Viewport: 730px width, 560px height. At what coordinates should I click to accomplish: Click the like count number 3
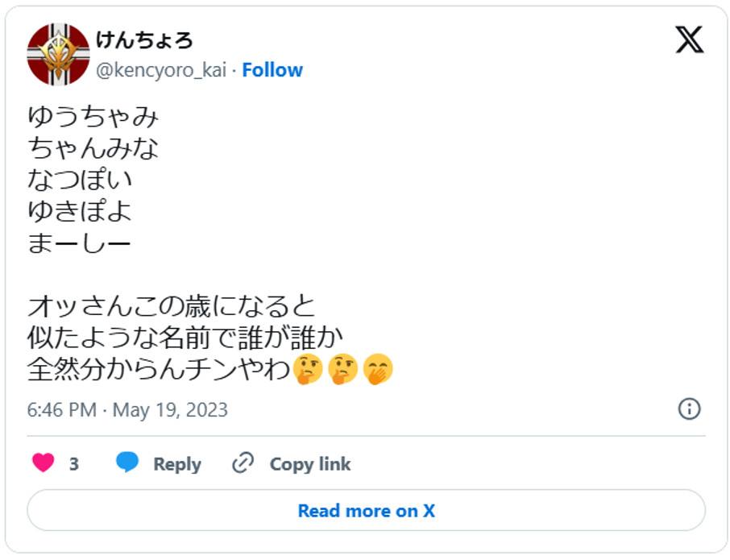(x=74, y=464)
